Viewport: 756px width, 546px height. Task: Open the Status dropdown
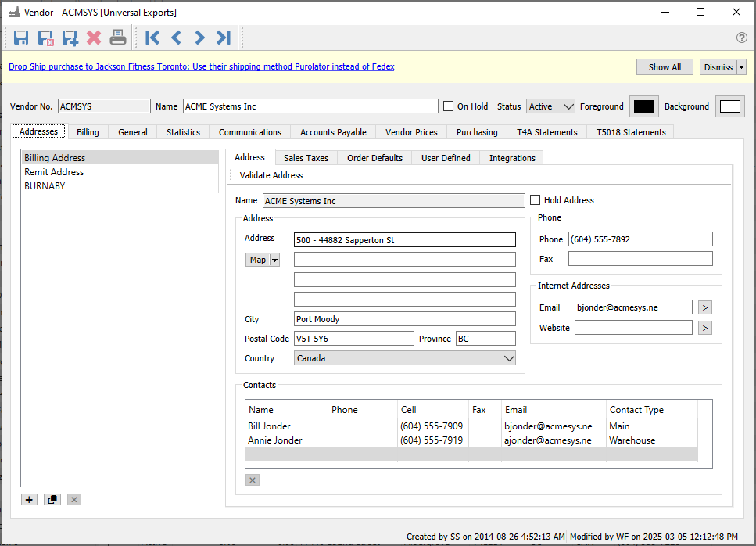551,106
